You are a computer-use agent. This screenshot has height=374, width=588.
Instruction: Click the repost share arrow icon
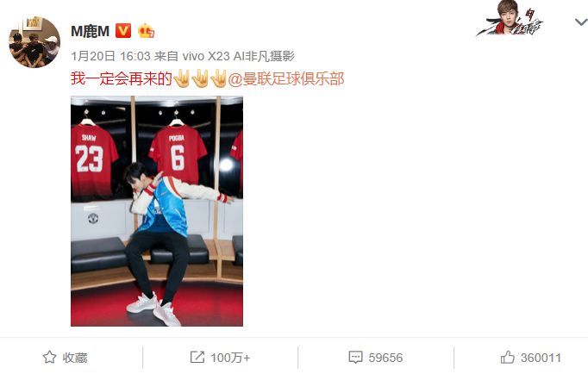click(197, 357)
